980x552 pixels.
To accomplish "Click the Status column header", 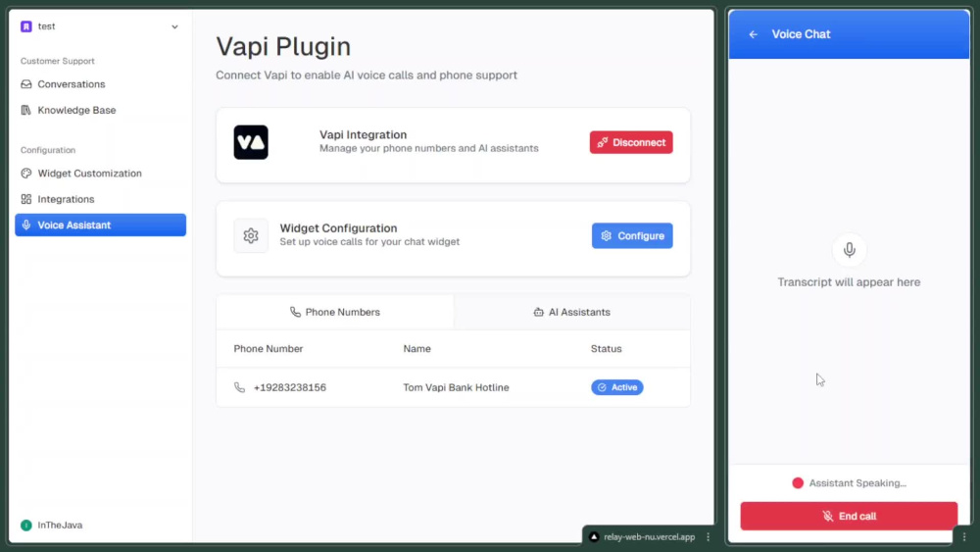I will (x=607, y=349).
